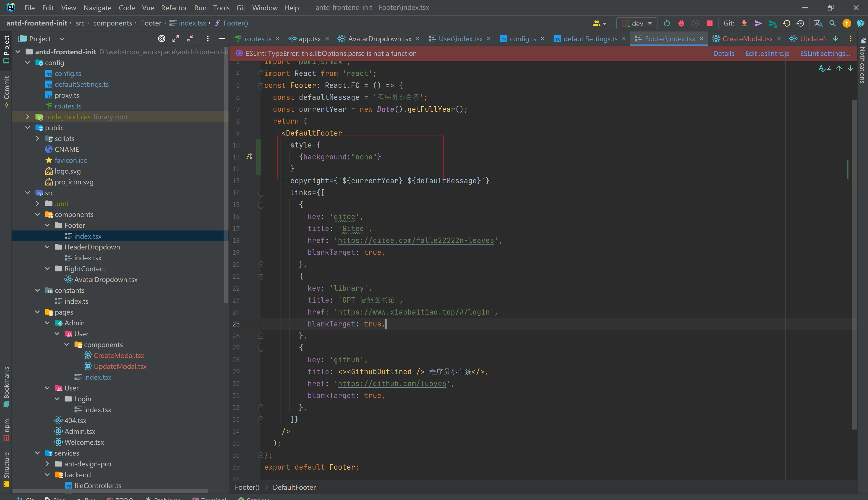The width and height of the screenshot is (868, 500).
Task: Close the routes.ts editor tab
Action: point(277,39)
